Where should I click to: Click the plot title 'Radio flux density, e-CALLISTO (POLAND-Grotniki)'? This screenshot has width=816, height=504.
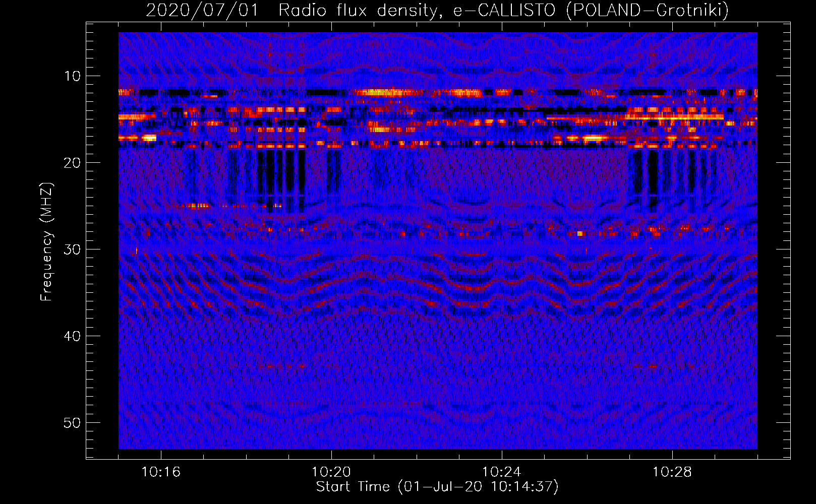[x=503, y=11]
